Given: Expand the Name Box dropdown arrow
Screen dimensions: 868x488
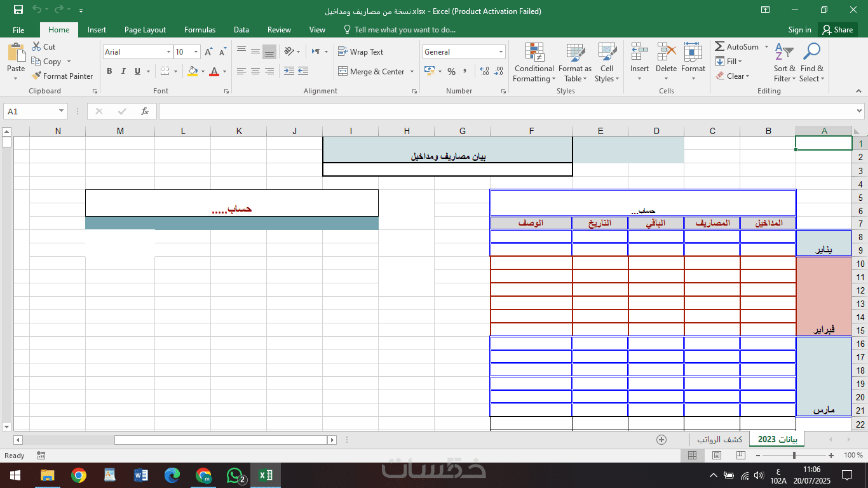Looking at the screenshot, I should (62, 111).
